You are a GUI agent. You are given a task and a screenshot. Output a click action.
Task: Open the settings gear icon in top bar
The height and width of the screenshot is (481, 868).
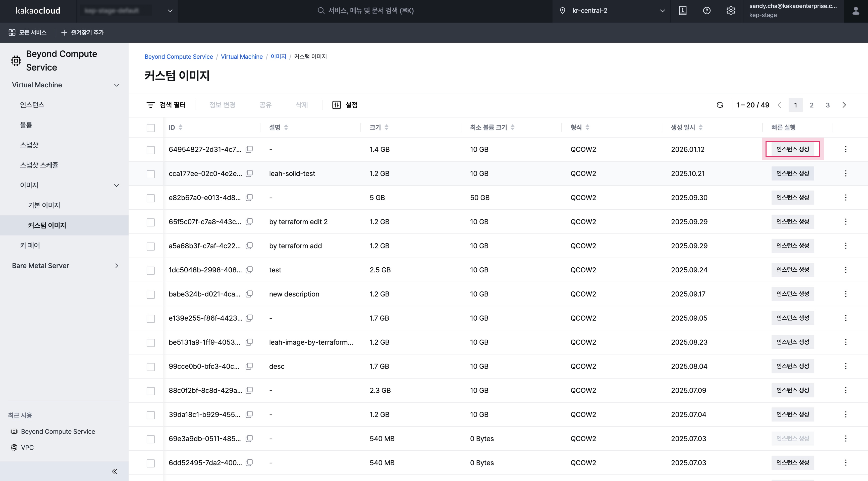click(x=731, y=11)
